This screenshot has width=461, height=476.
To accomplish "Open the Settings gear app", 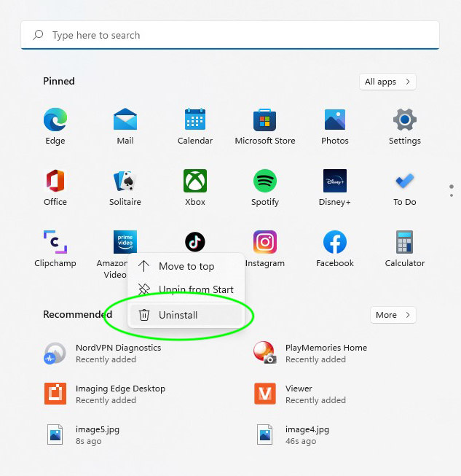I will (x=405, y=126).
